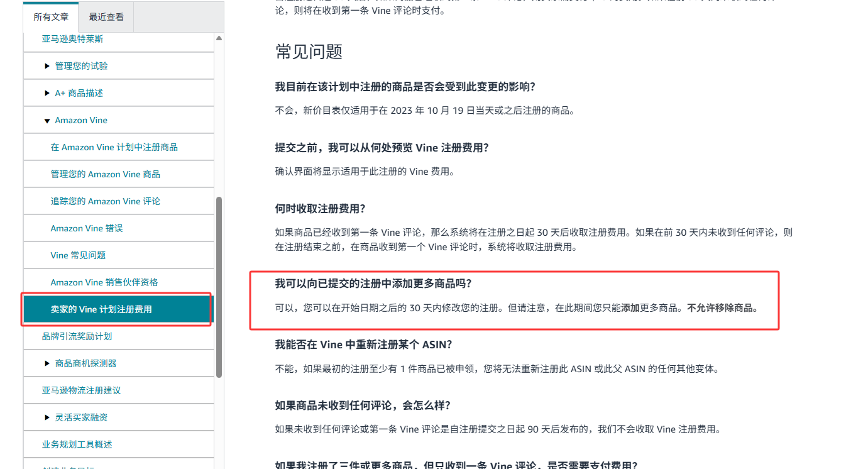Open the 业务规划工具概述 article
Image resolution: width=868 pixels, height=469 pixels.
(77, 444)
